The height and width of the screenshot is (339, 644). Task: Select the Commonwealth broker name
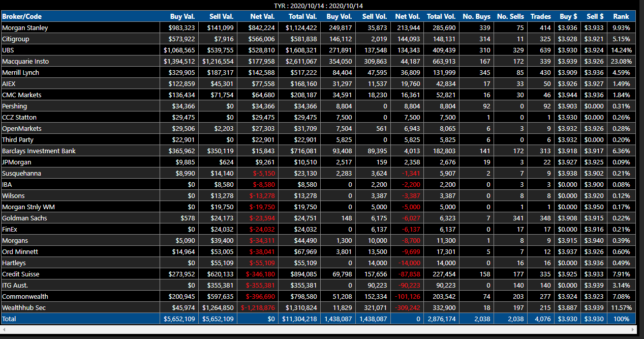pyautogui.click(x=25, y=296)
